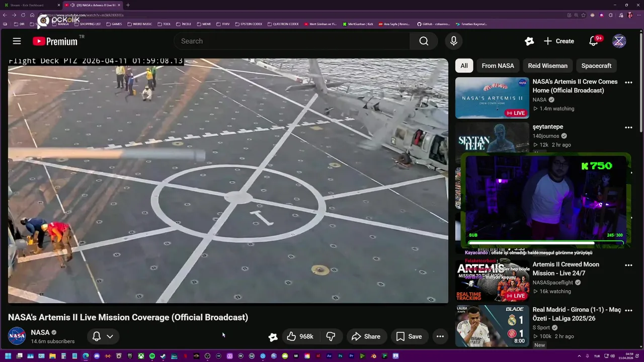The image size is (644, 362).
Task: Open Steam from the taskbar
Action: pyautogui.click(x=163, y=356)
